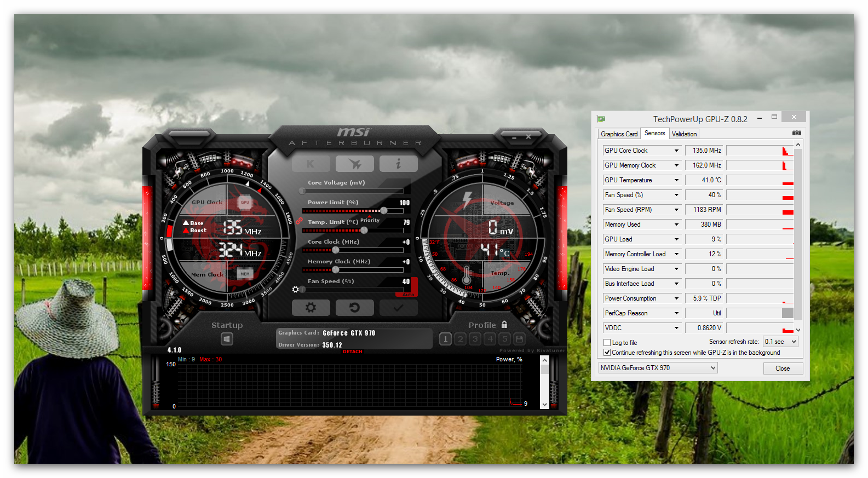Image resolution: width=868 pixels, height=478 pixels.
Task: Close the MSI Afterburner window
Action: click(528, 137)
